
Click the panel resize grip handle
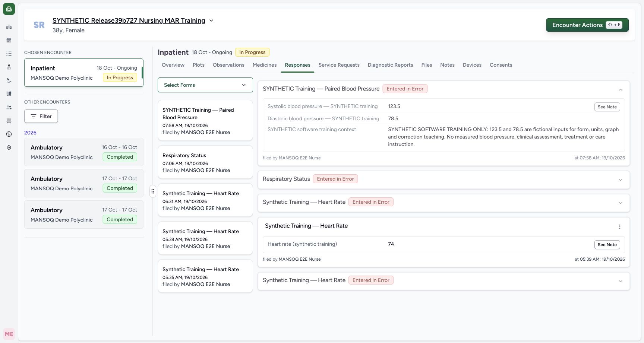(x=153, y=191)
